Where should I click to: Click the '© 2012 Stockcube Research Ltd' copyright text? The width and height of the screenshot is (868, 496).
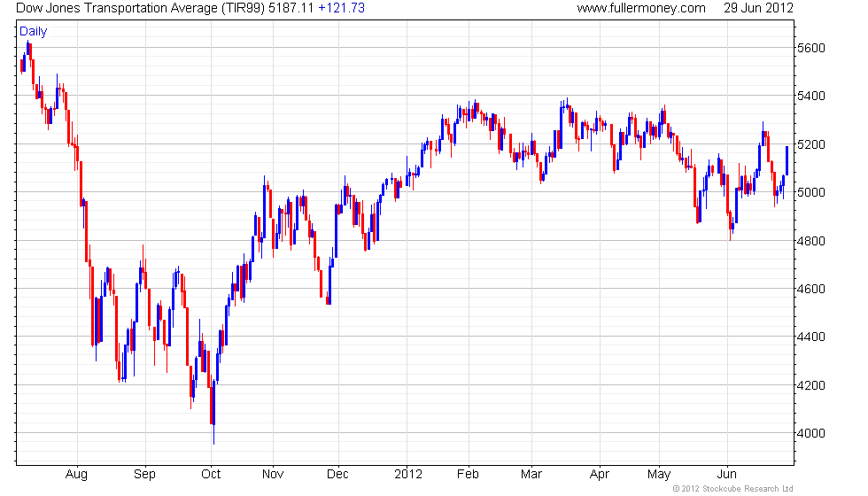pyautogui.click(x=733, y=489)
